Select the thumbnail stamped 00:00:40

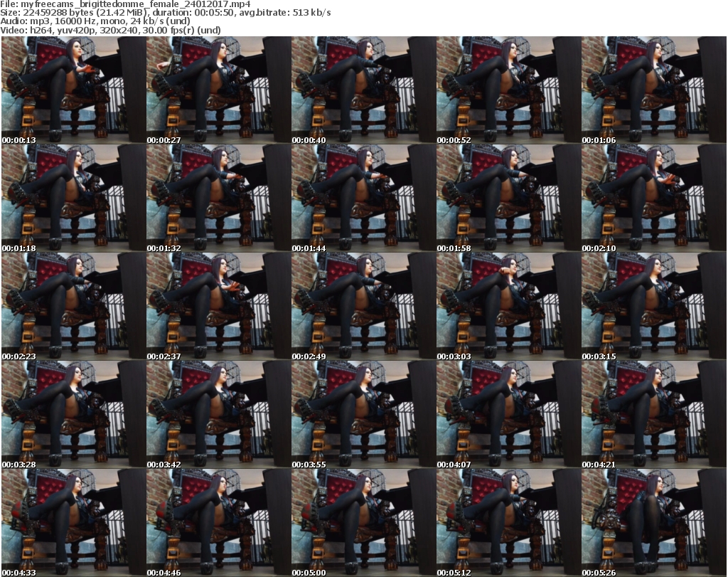point(363,90)
